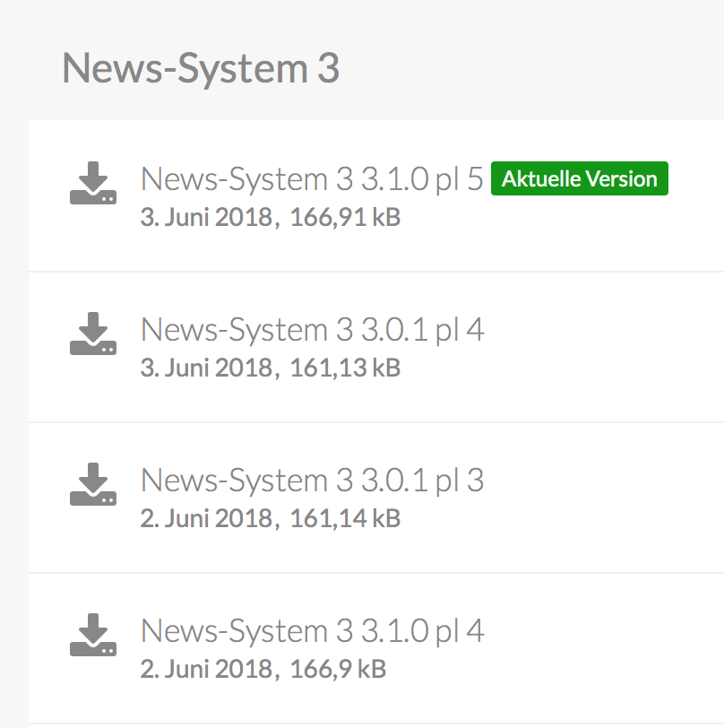
Task: Click the 166,91 kB file size text
Action: click(345, 217)
